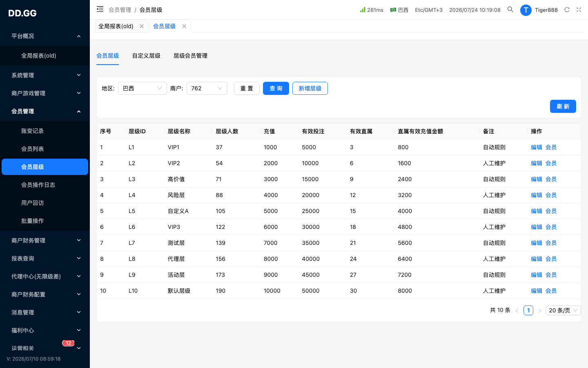Viewport: 588px width, 368px height.
Task: Switch to the 层级会员管理 tab
Action: click(x=190, y=56)
